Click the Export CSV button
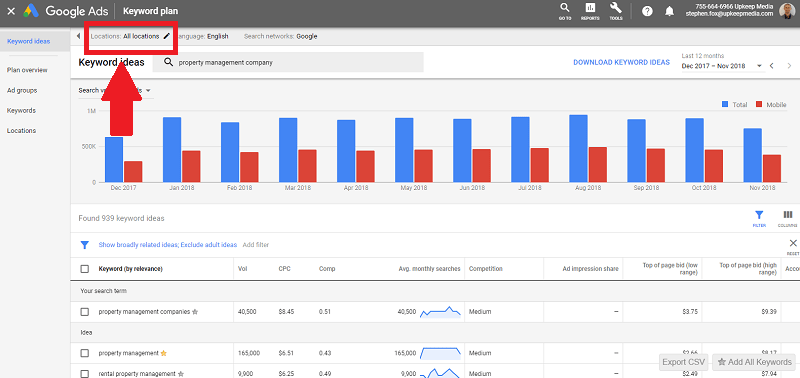The height and width of the screenshot is (378, 800). coord(683,362)
